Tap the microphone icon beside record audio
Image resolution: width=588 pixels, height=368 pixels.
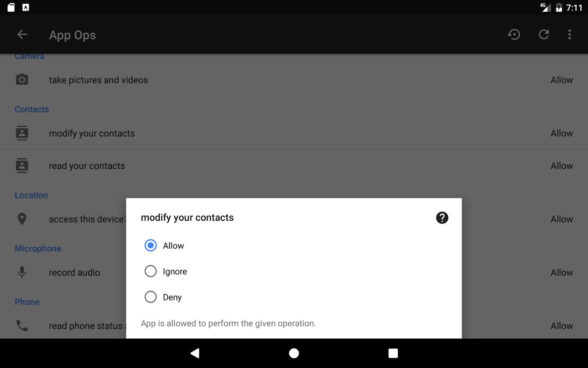tap(22, 272)
